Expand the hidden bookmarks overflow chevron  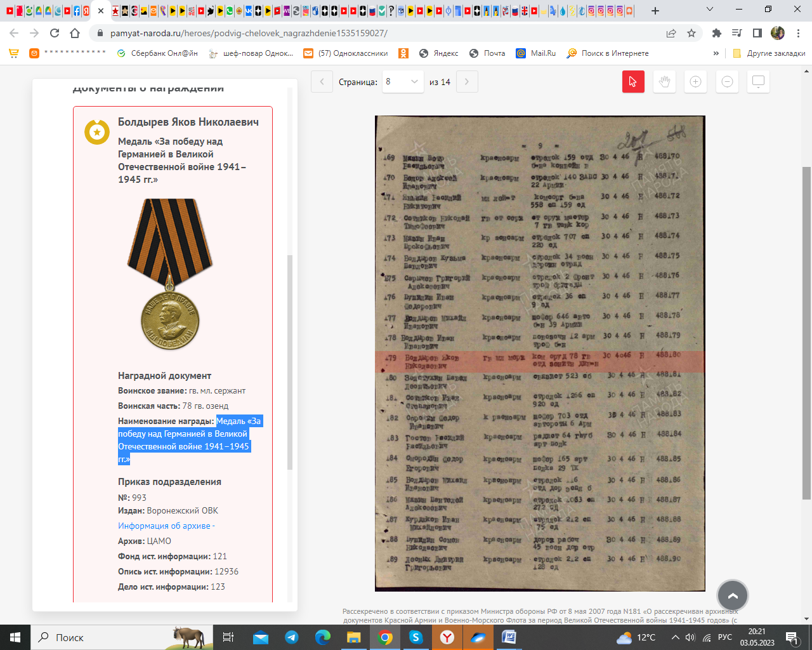(716, 53)
